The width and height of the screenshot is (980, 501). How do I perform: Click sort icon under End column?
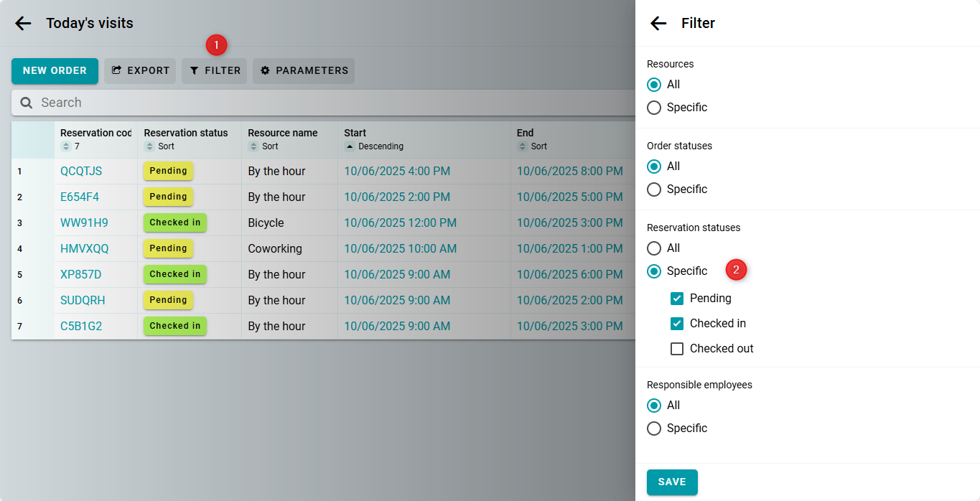tap(523, 146)
